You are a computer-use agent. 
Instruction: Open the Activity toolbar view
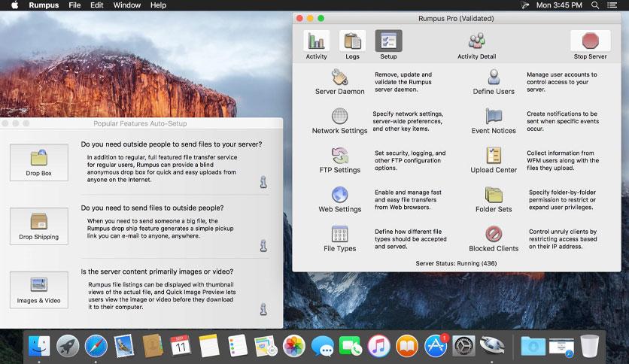point(316,44)
